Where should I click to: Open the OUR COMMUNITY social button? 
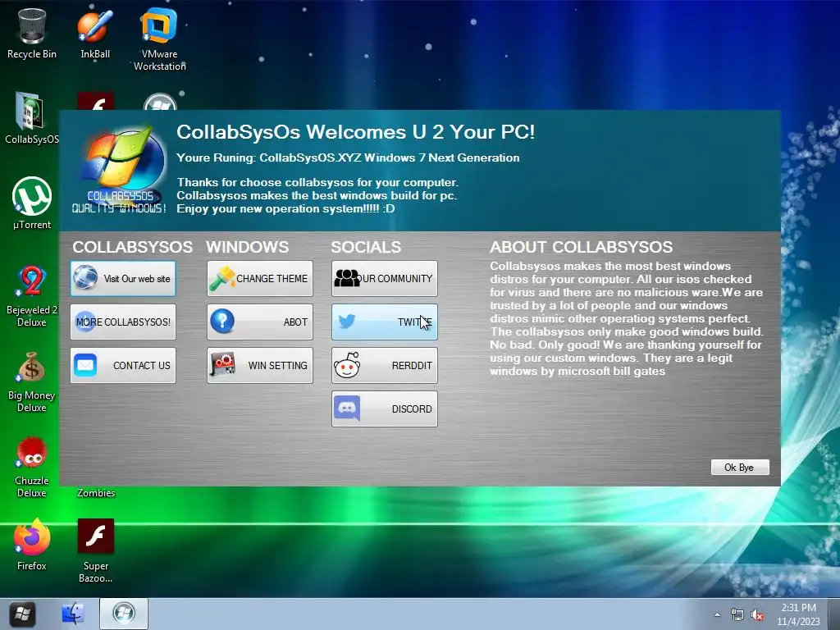(x=385, y=279)
